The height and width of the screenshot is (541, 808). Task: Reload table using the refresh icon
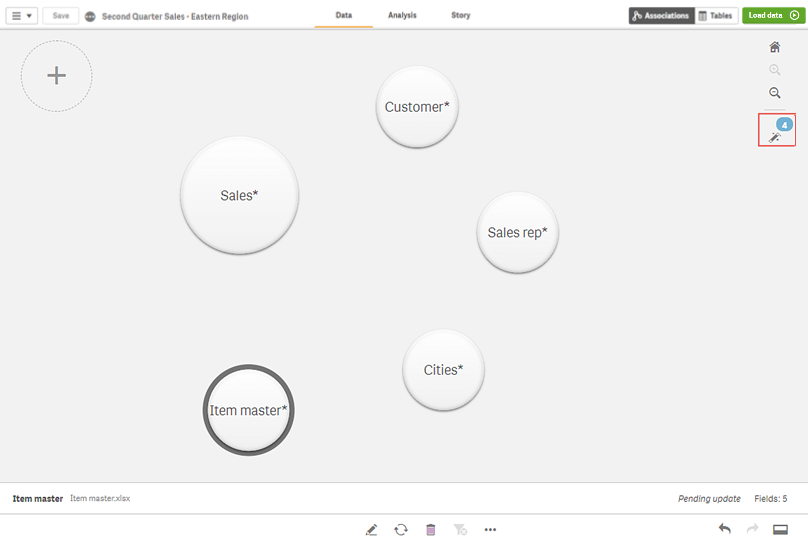(x=401, y=529)
